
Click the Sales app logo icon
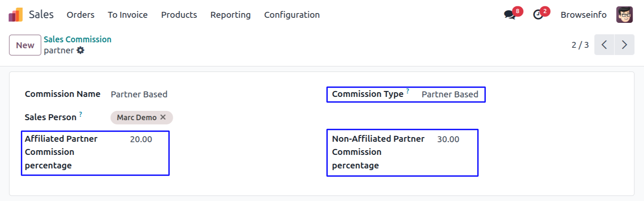[x=16, y=15]
